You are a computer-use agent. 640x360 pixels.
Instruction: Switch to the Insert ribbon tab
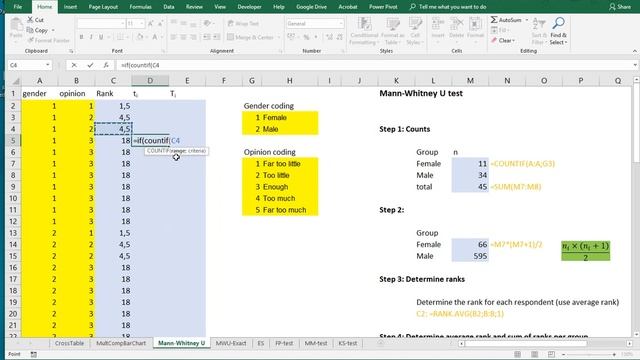pyautogui.click(x=70, y=7)
